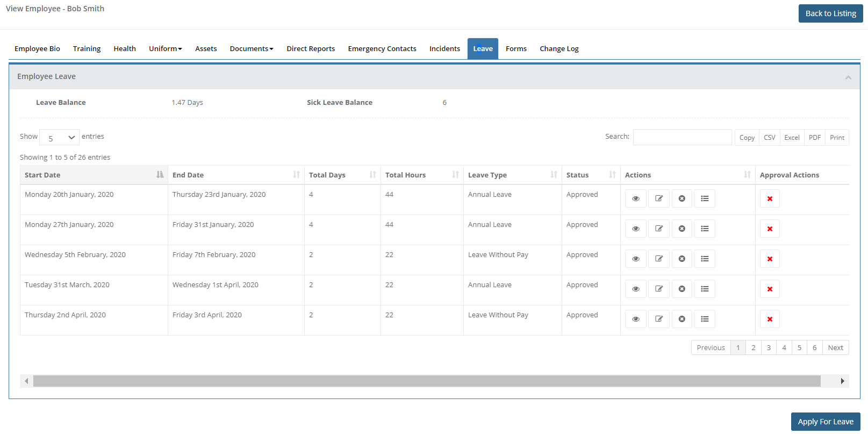Collapse the Employee Leave panel
The width and height of the screenshot is (868, 434).
click(x=848, y=77)
